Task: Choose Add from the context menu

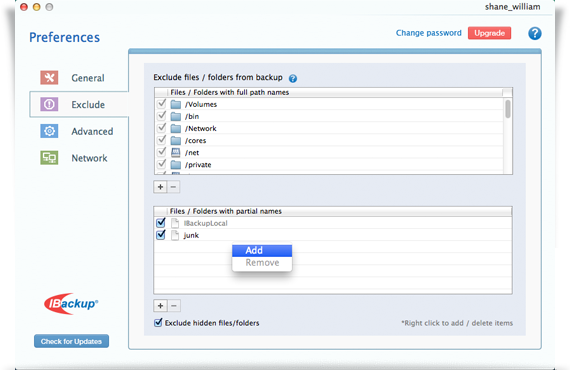Action: [262, 250]
